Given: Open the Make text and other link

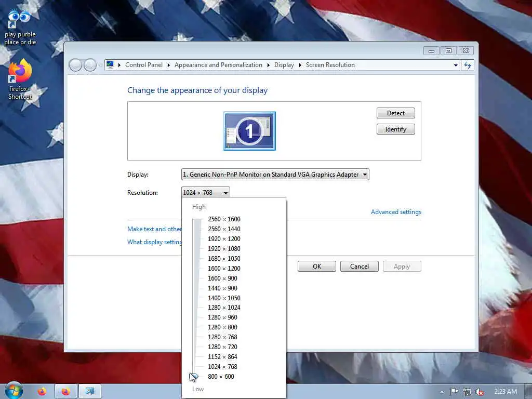Looking at the screenshot, I should coord(154,229).
